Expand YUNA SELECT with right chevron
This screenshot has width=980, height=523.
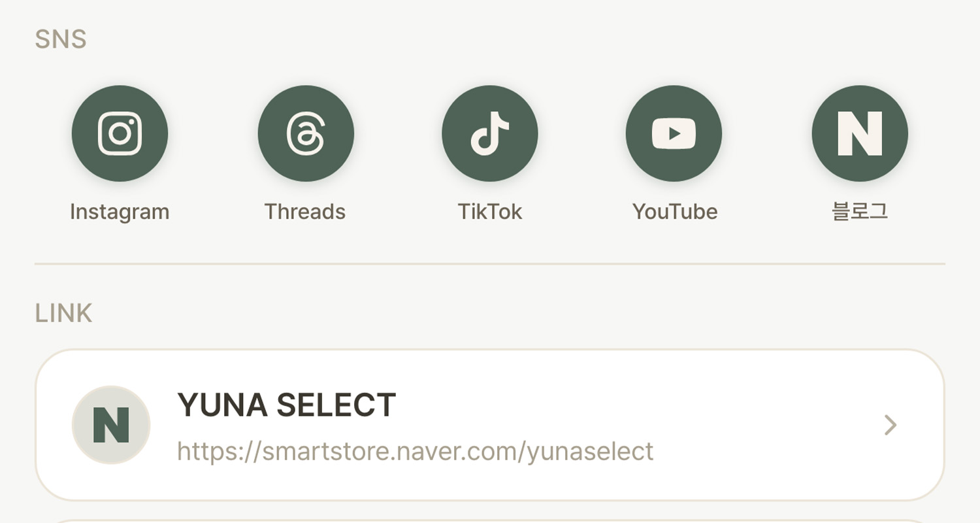click(x=890, y=425)
